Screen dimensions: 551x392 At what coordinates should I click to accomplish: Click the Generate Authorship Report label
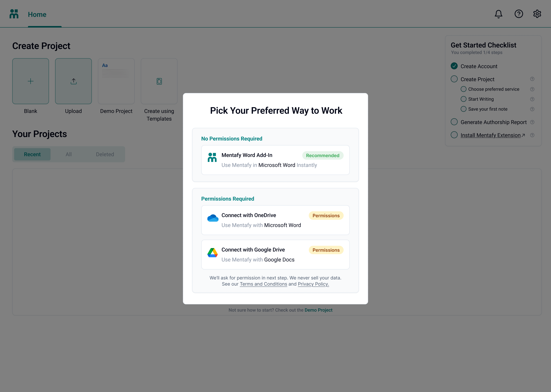(494, 122)
